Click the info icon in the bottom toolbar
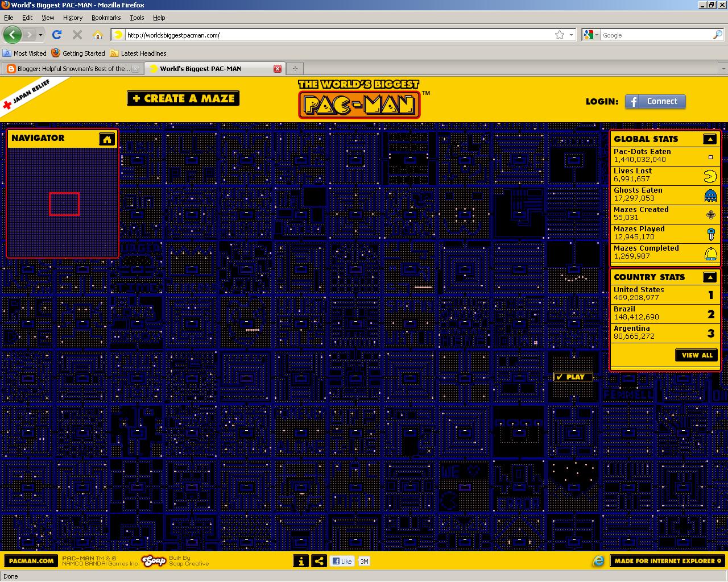 coord(301,561)
